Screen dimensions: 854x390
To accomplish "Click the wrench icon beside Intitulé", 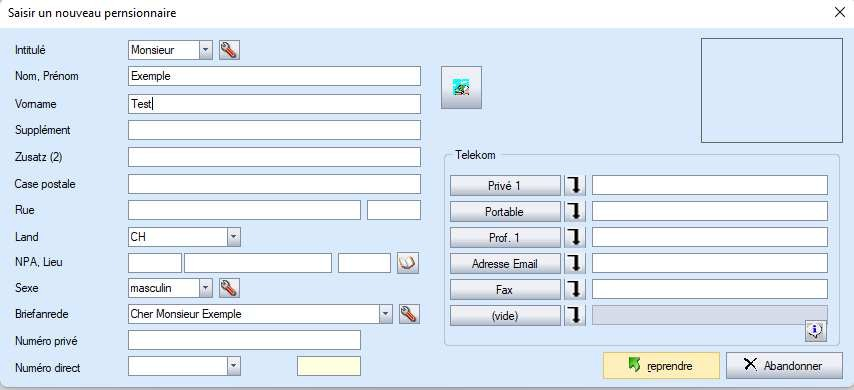I will click(x=229, y=50).
